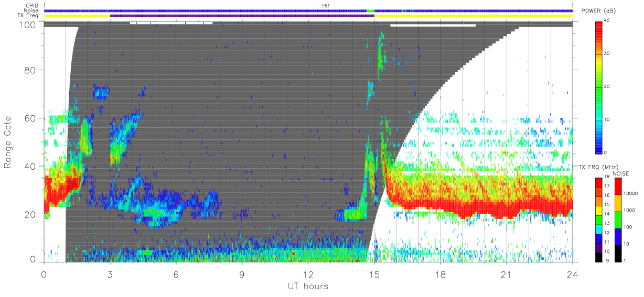
Task: Click the POWER (dB) legend title
Action: point(599,12)
